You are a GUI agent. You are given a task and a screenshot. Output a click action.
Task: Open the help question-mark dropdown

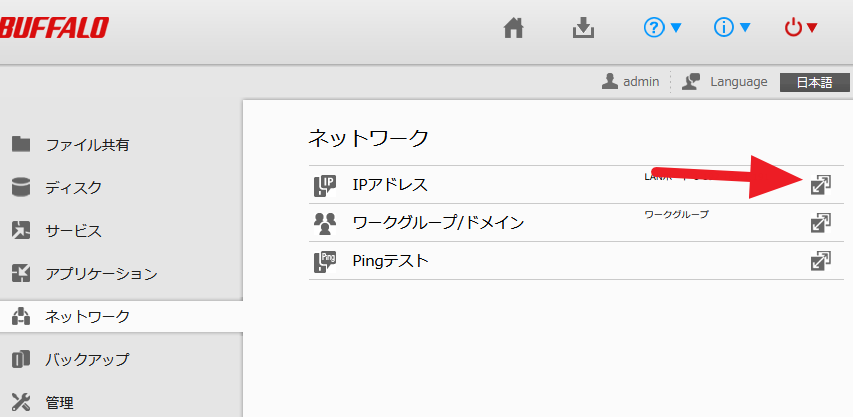[x=663, y=28]
